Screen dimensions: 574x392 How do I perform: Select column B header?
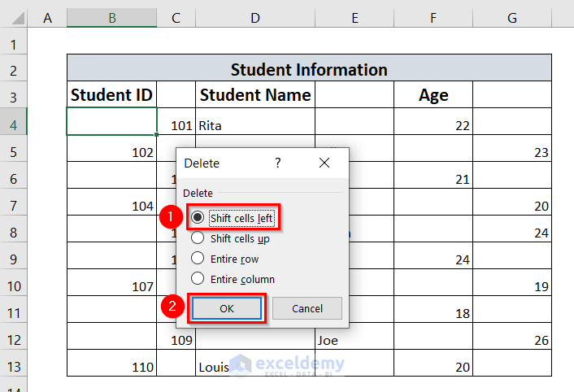click(111, 18)
